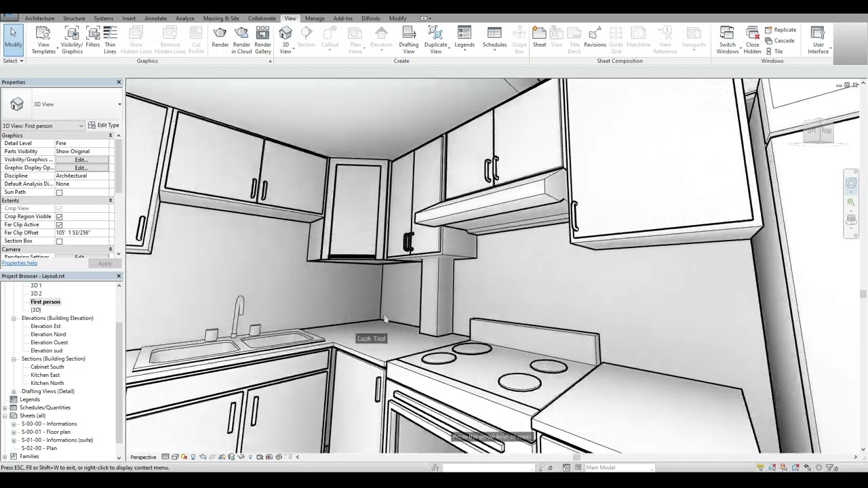Screen dimensions: 868x488
Task: Open the Select panel dropdown
Action: point(14,61)
